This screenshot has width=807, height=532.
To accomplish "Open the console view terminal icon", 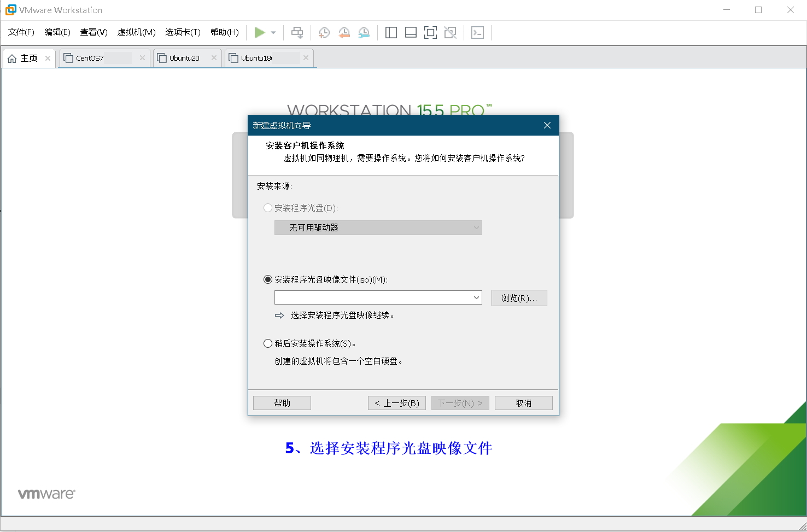I will coord(477,33).
